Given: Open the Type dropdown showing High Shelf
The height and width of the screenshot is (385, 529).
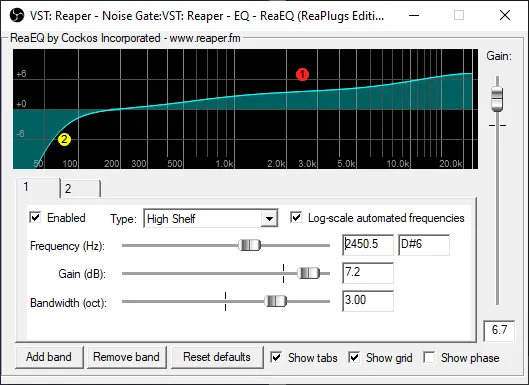Looking at the screenshot, I should click(x=211, y=219).
